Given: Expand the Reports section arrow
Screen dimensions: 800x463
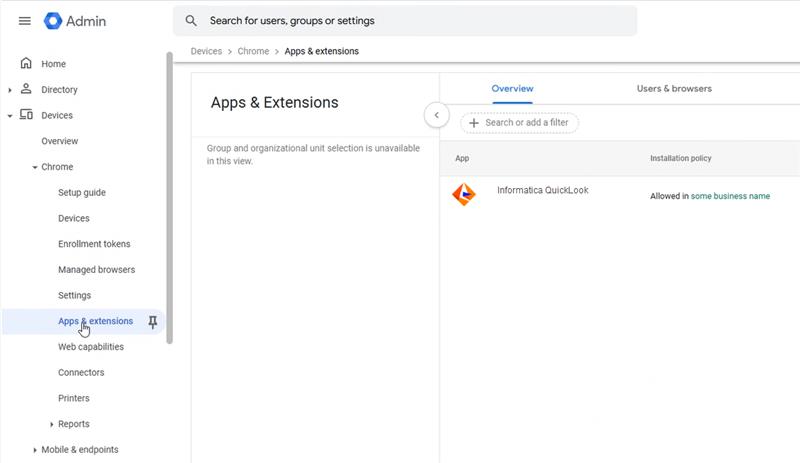Looking at the screenshot, I should [x=52, y=425].
